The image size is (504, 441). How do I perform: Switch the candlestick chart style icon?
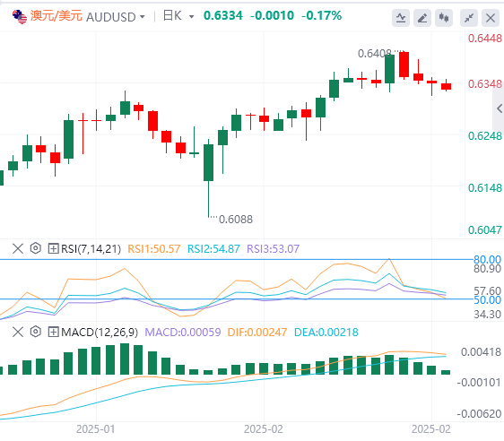444,18
